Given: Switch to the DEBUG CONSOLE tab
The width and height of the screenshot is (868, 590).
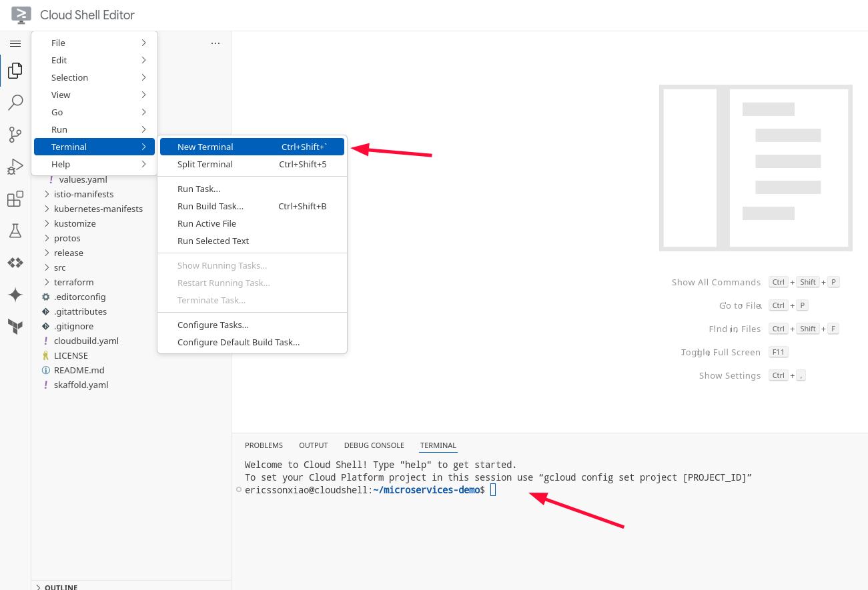Looking at the screenshot, I should pyautogui.click(x=374, y=445).
